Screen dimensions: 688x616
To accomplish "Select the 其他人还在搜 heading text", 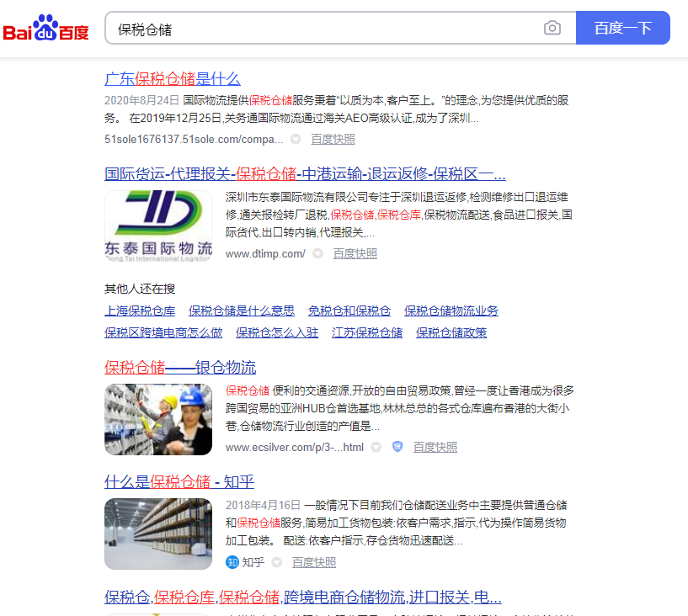I will tap(140, 289).
